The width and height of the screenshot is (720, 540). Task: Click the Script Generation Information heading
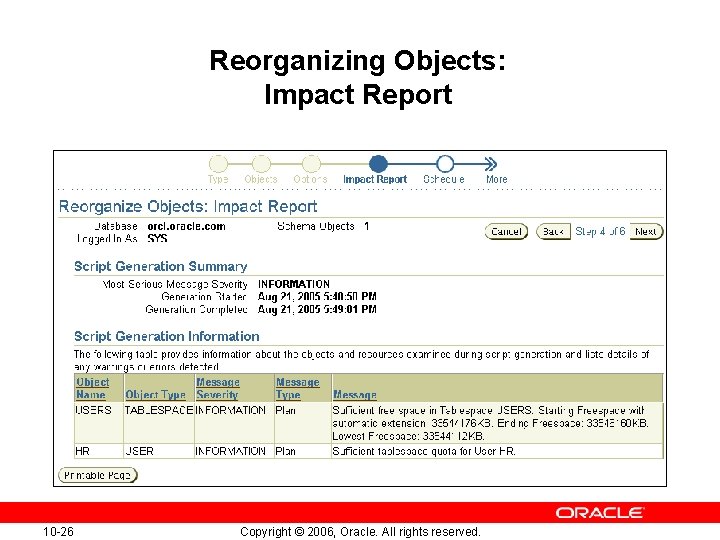coord(167,336)
